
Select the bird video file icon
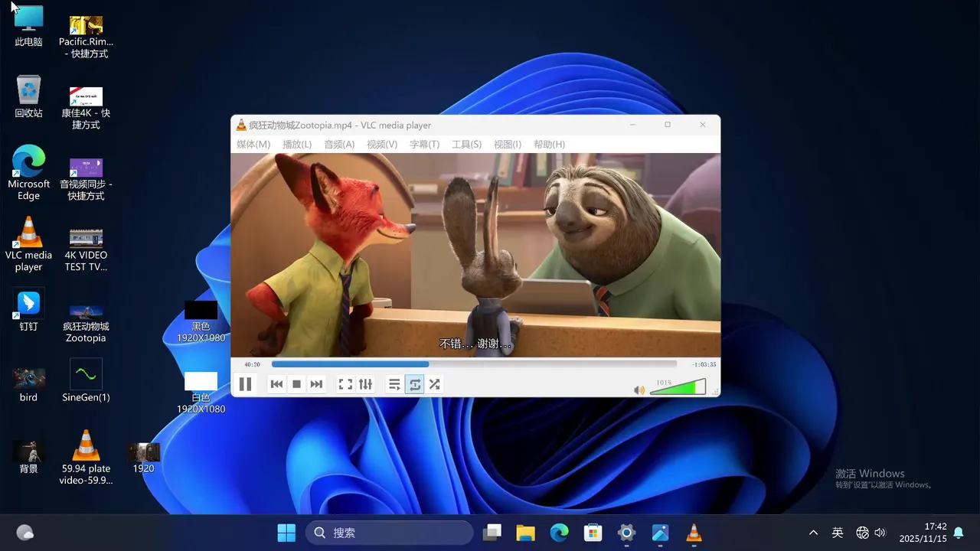pos(28,384)
